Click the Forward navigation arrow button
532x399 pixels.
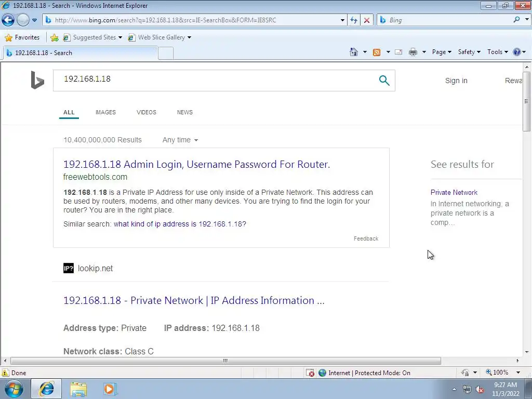pos(23,20)
